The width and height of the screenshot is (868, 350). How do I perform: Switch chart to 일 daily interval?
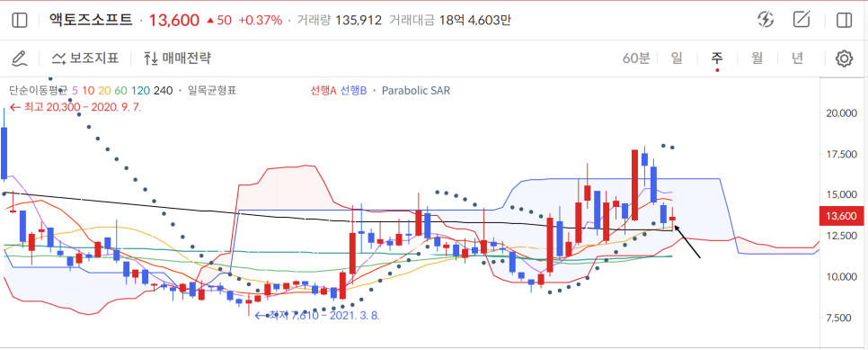point(677,58)
